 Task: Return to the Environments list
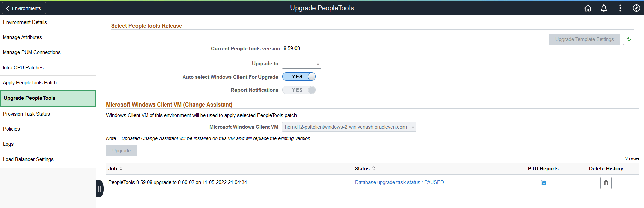tap(23, 8)
